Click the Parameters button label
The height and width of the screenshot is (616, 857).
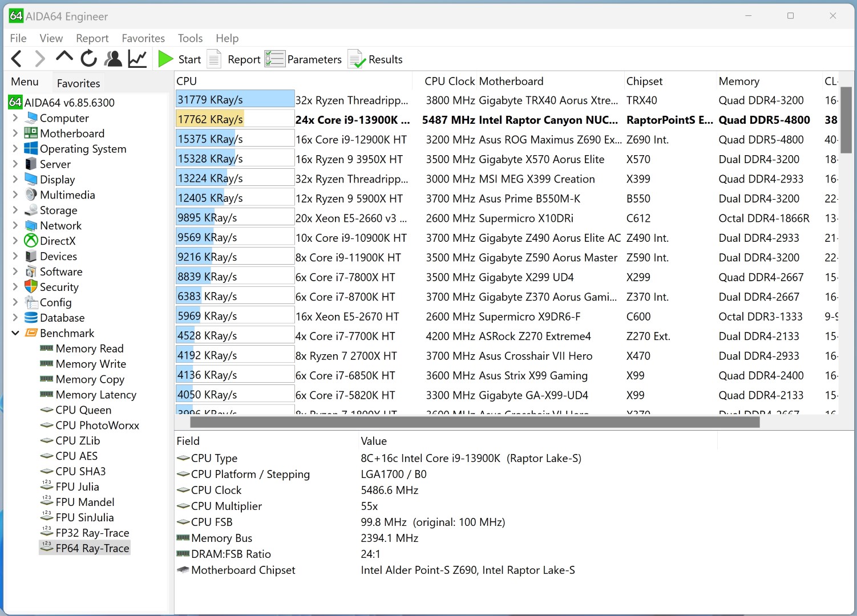point(314,59)
